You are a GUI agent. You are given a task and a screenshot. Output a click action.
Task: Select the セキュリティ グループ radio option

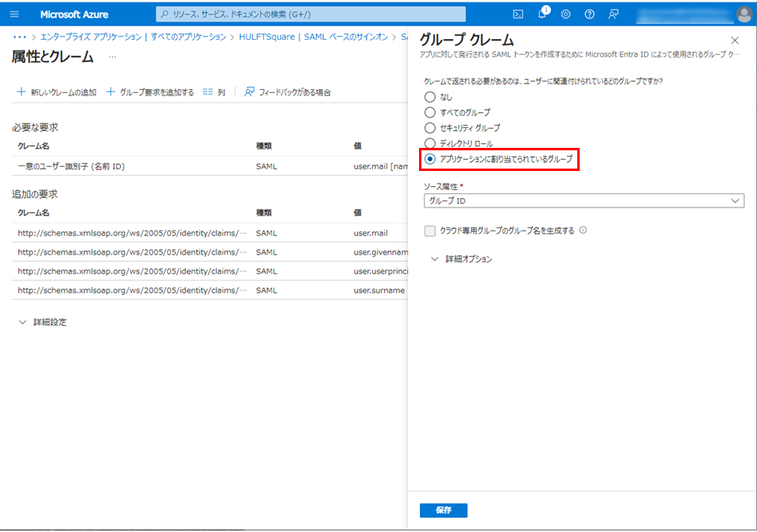click(x=430, y=128)
